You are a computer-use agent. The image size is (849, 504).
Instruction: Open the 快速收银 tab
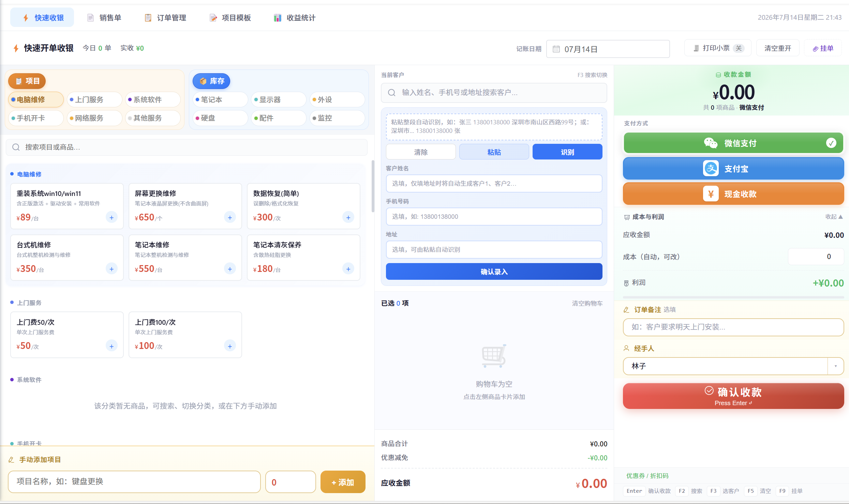42,18
